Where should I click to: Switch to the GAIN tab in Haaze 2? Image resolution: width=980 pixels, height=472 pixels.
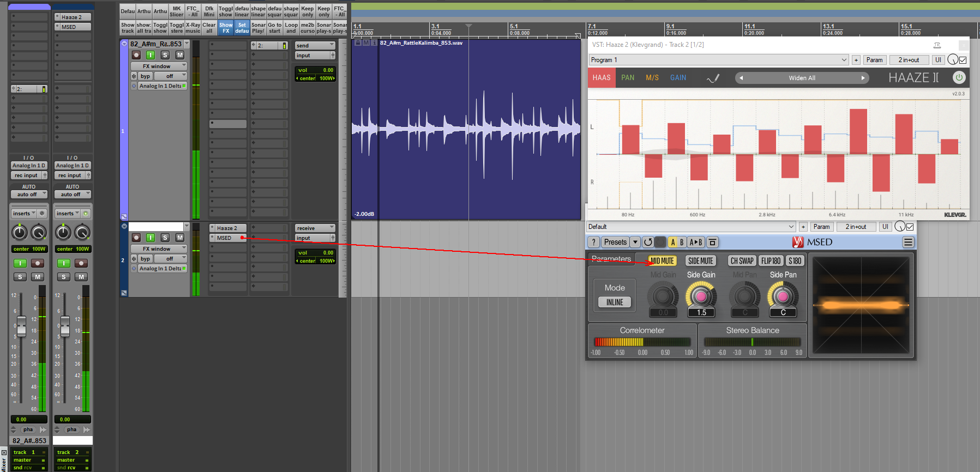(x=678, y=78)
